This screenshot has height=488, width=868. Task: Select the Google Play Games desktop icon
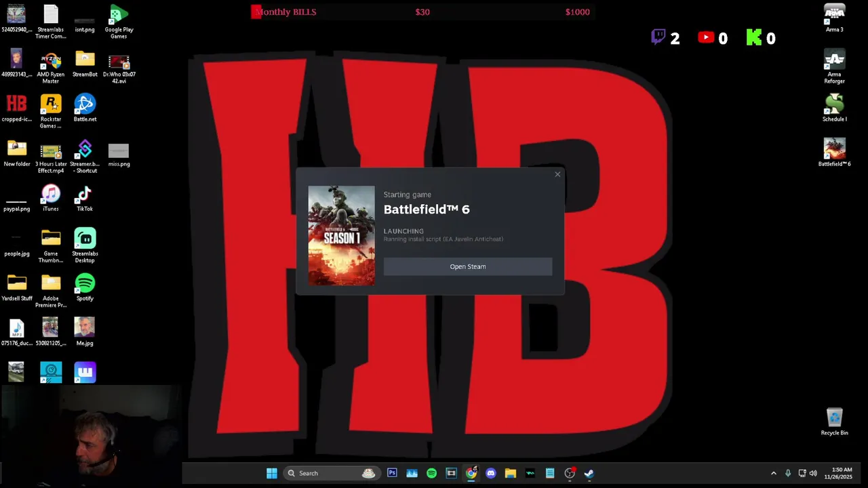pos(119,22)
